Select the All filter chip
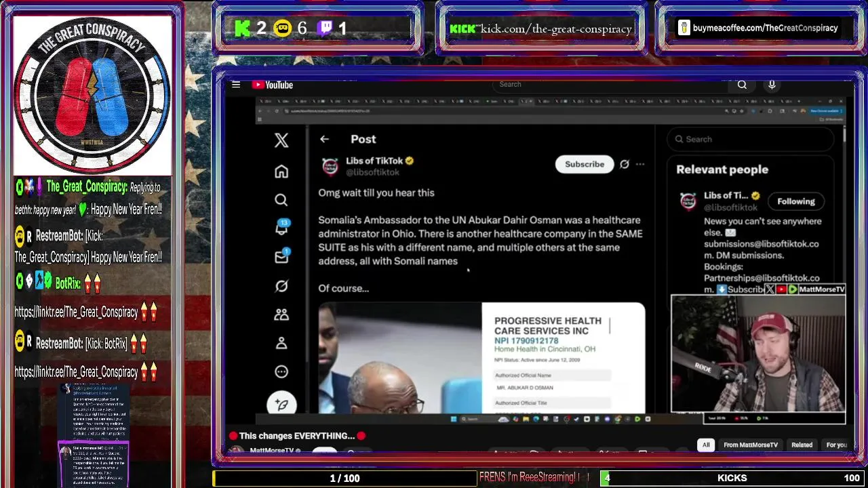 706,445
